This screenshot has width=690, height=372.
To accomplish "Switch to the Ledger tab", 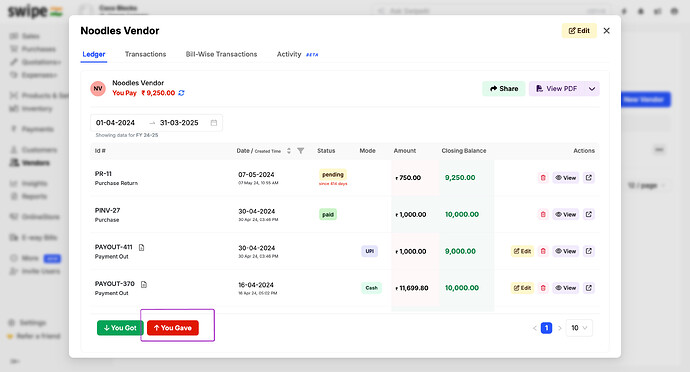I will 94,54.
